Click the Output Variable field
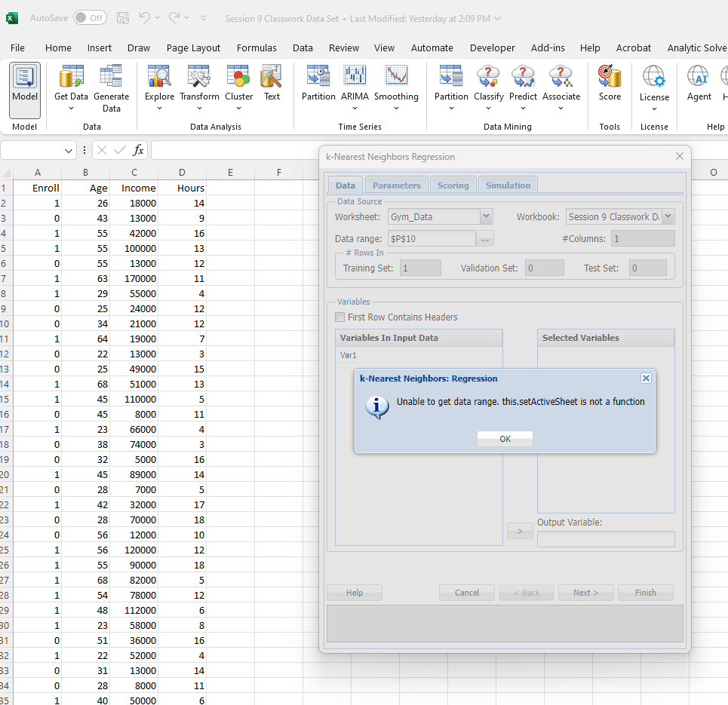The width and height of the screenshot is (728, 705). [x=606, y=539]
